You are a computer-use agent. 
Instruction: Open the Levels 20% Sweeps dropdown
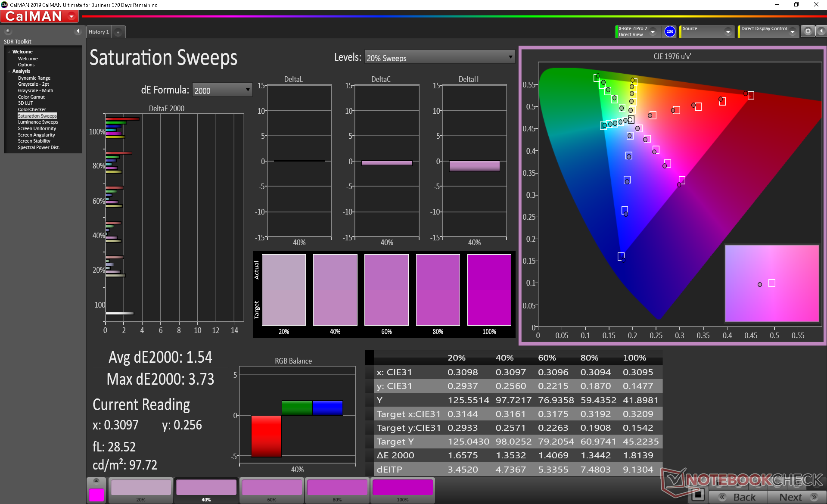coord(440,57)
